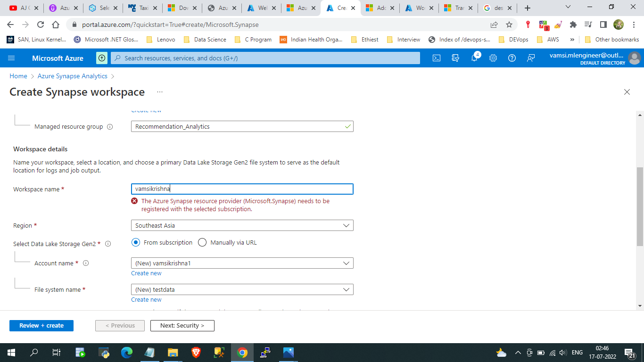Bookmark this page with the star icon
Image resolution: width=644 pixels, height=362 pixels.
pos(509,25)
